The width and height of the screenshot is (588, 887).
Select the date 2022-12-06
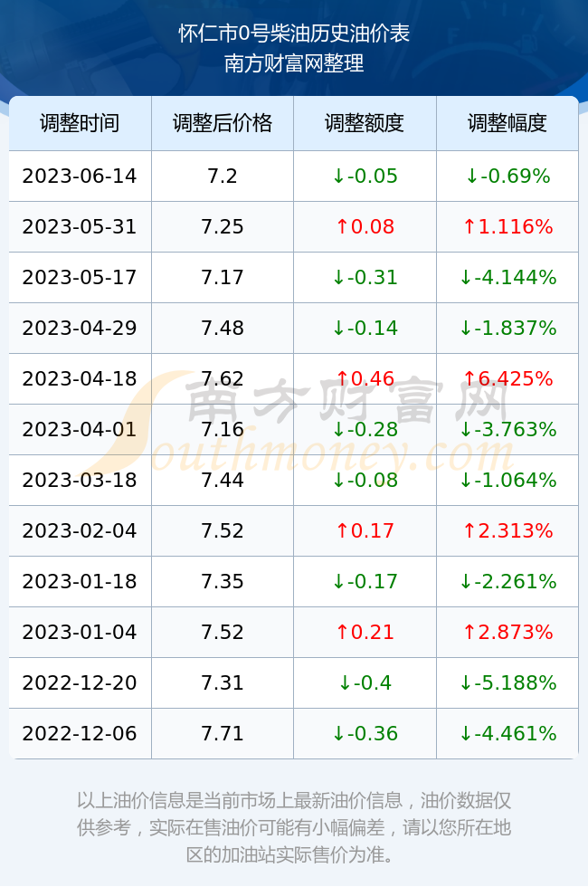pos(80,733)
